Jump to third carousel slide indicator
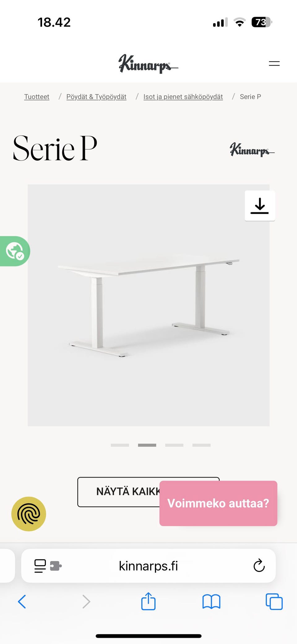The height and width of the screenshot is (644, 297). tap(174, 445)
